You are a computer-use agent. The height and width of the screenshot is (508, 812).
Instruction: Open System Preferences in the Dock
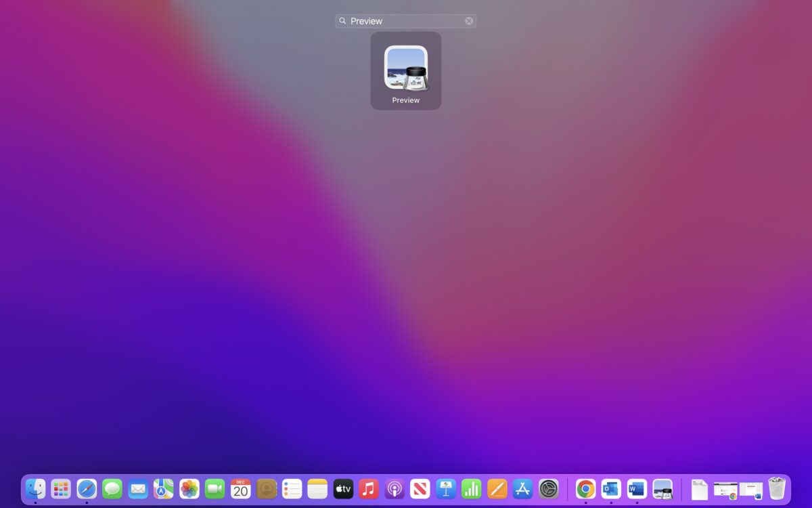tap(549, 488)
